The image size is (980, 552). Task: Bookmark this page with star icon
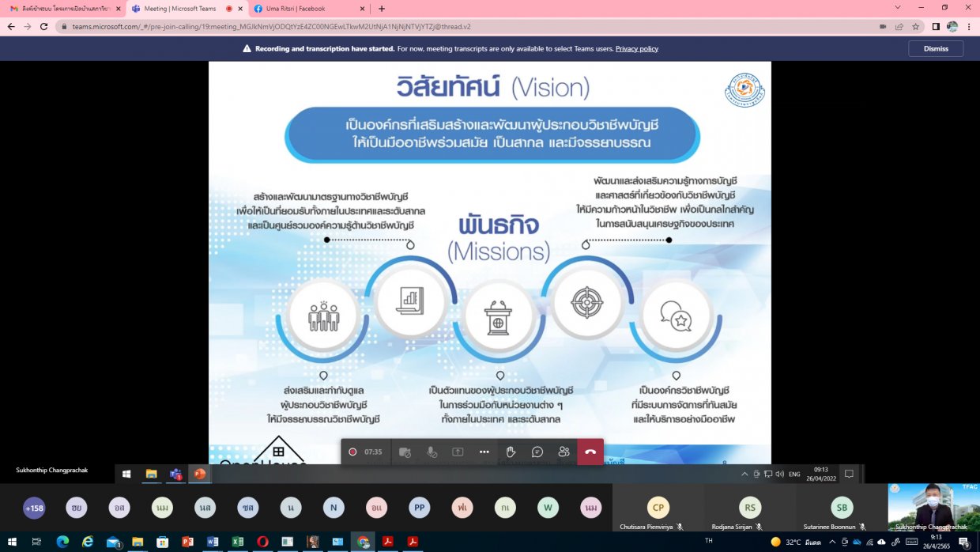click(x=916, y=26)
